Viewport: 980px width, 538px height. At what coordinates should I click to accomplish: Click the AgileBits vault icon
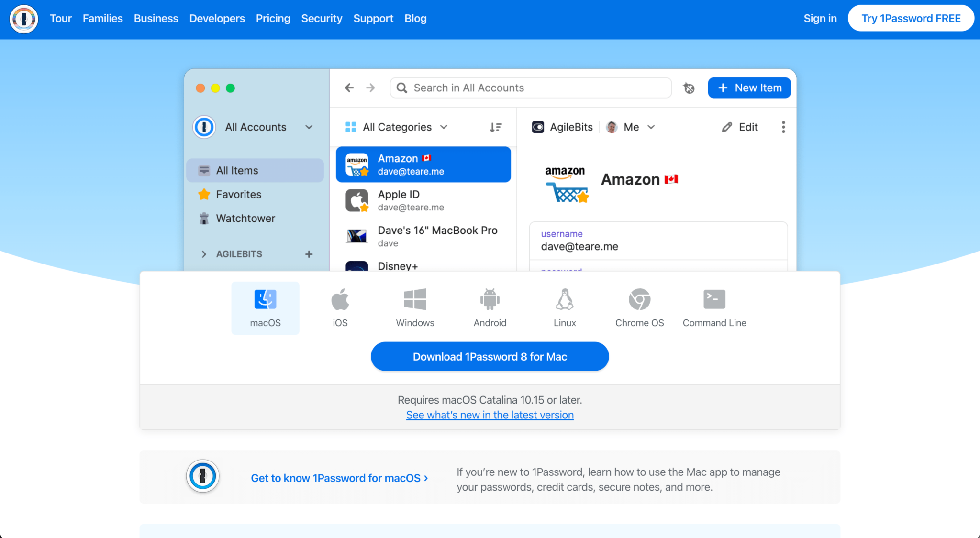538,127
